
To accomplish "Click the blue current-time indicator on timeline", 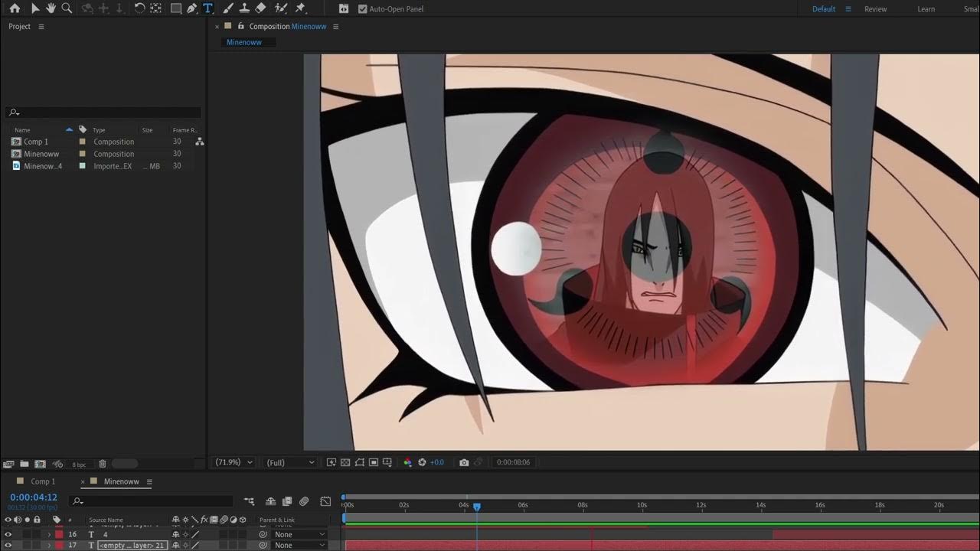I will point(476,507).
